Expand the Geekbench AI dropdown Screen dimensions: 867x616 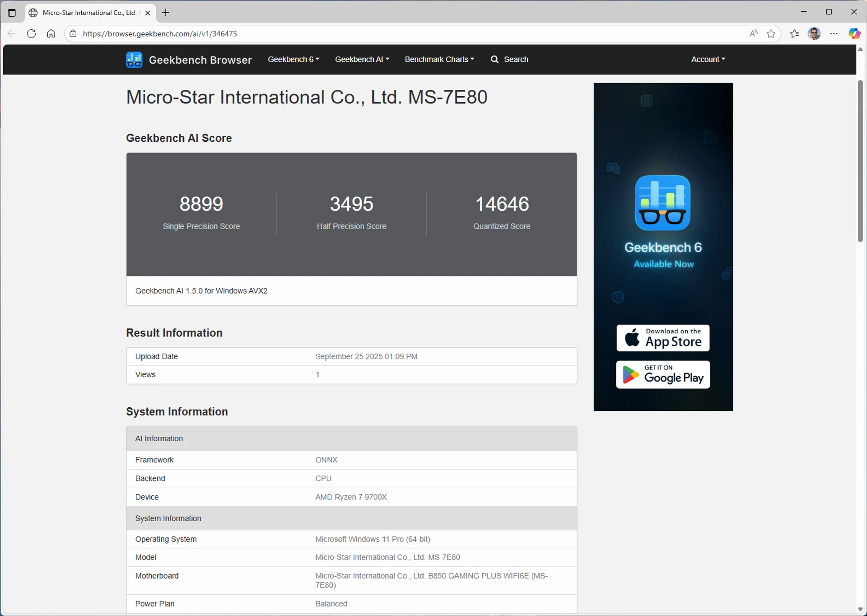pos(362,59)
